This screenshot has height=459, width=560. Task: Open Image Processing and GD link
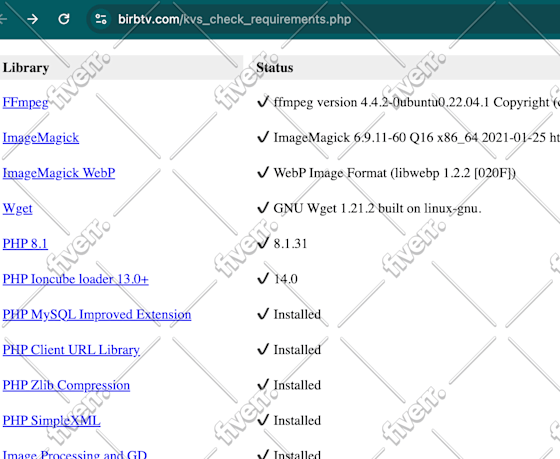pos(75,454)
